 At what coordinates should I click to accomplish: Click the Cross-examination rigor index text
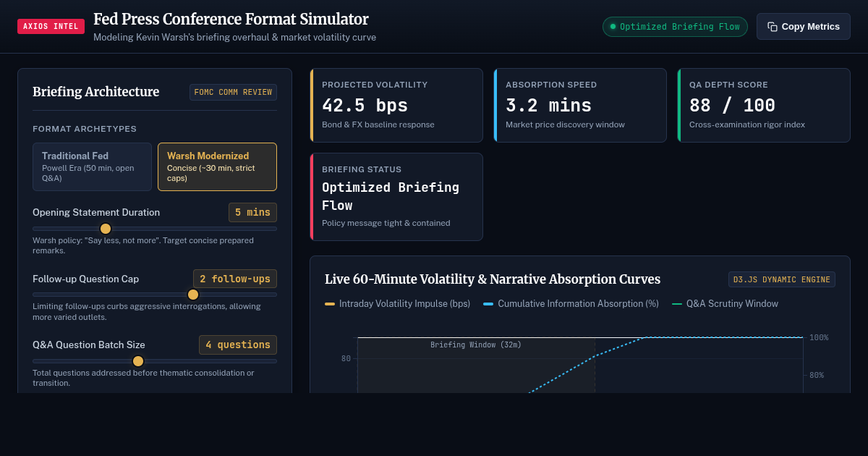tap(747, 124)
